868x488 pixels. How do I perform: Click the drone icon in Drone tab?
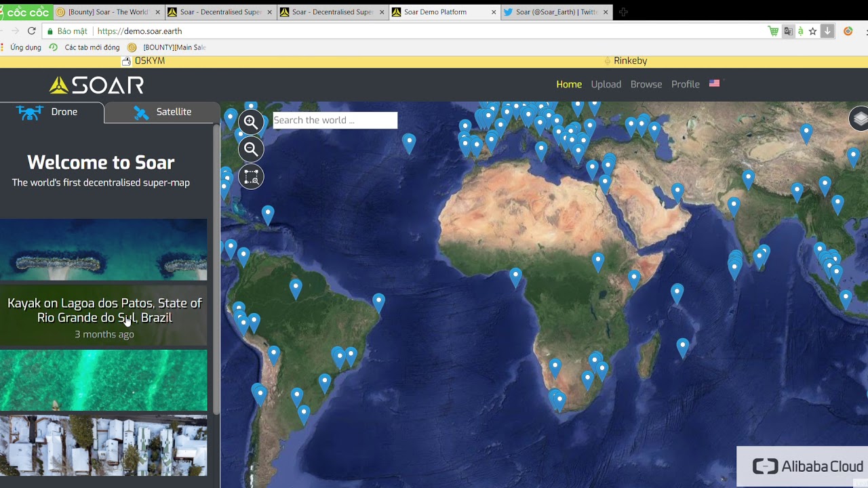[30, 113]
